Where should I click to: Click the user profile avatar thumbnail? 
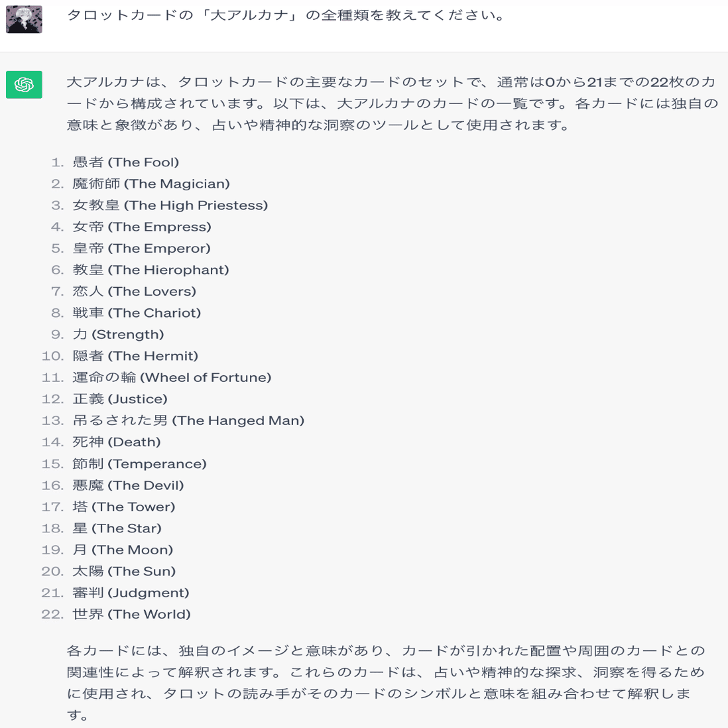24,19
